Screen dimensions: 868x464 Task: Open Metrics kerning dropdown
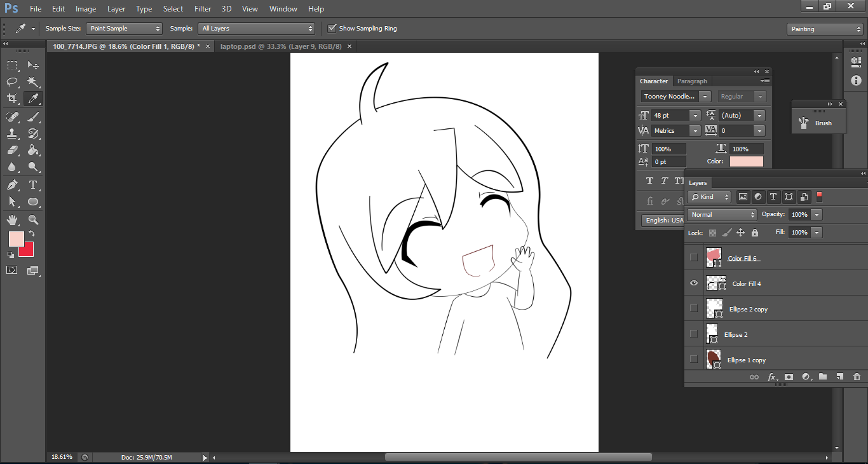(695, 130)
